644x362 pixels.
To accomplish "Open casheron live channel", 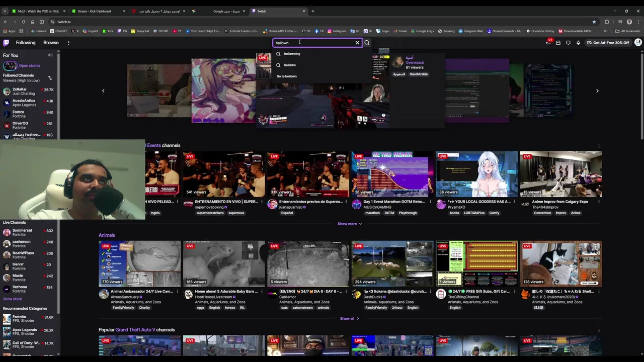I will [28, 244].
